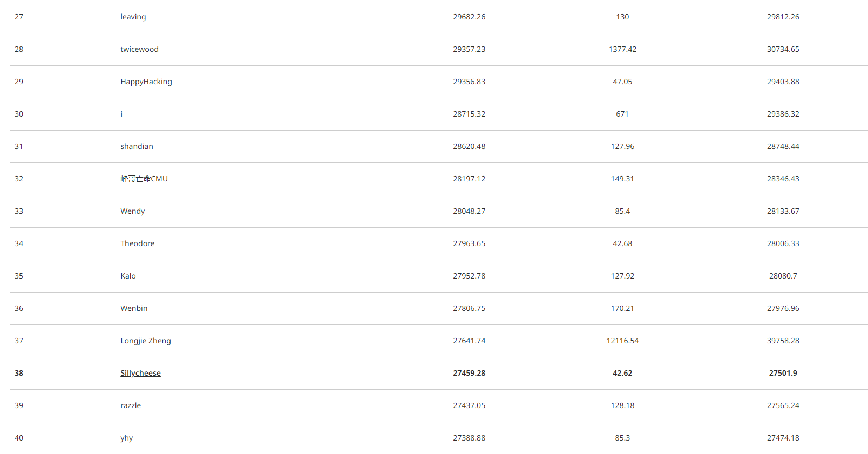The height and width of the screenshot is (454, 868).
Task: Select the yhy entry in row 40
Action: pos(126,438)
